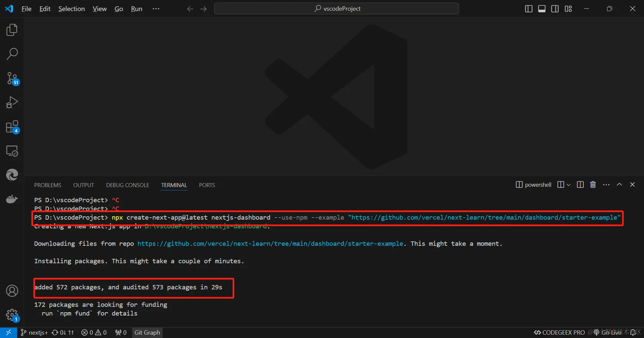Maximize panel size with chevron up
This screenshot has width=644, height=338.
[620, 185]
